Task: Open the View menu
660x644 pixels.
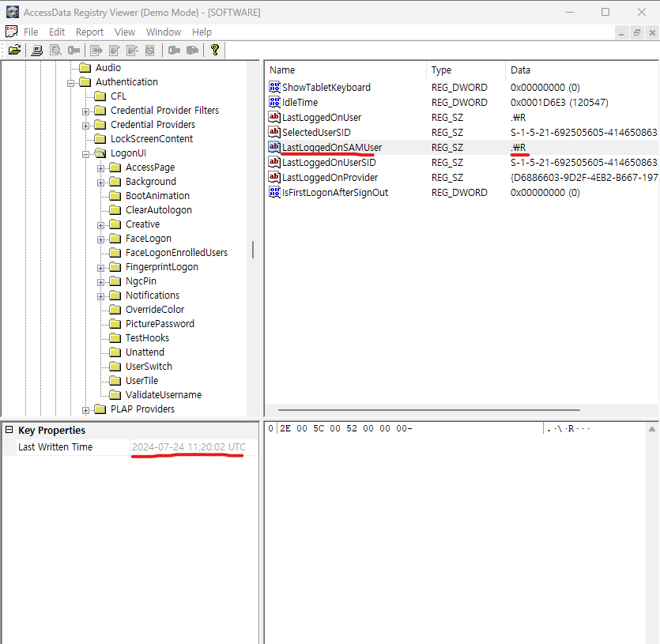Action: (x=125, y=32)
